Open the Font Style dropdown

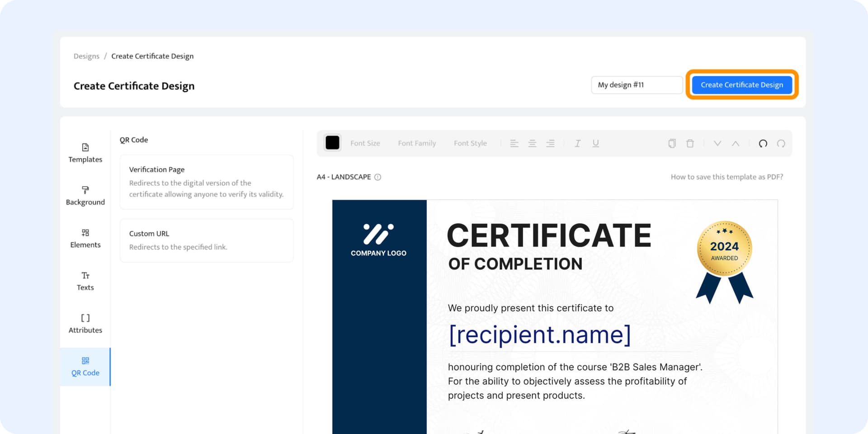tap(470, 143)
